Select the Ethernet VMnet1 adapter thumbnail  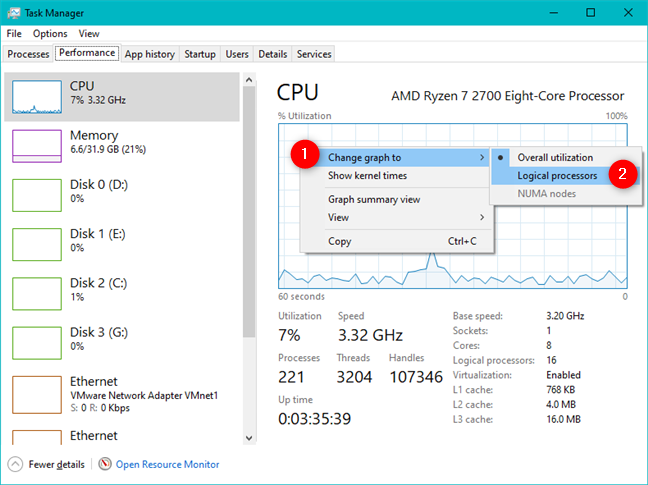click(37, 395)
